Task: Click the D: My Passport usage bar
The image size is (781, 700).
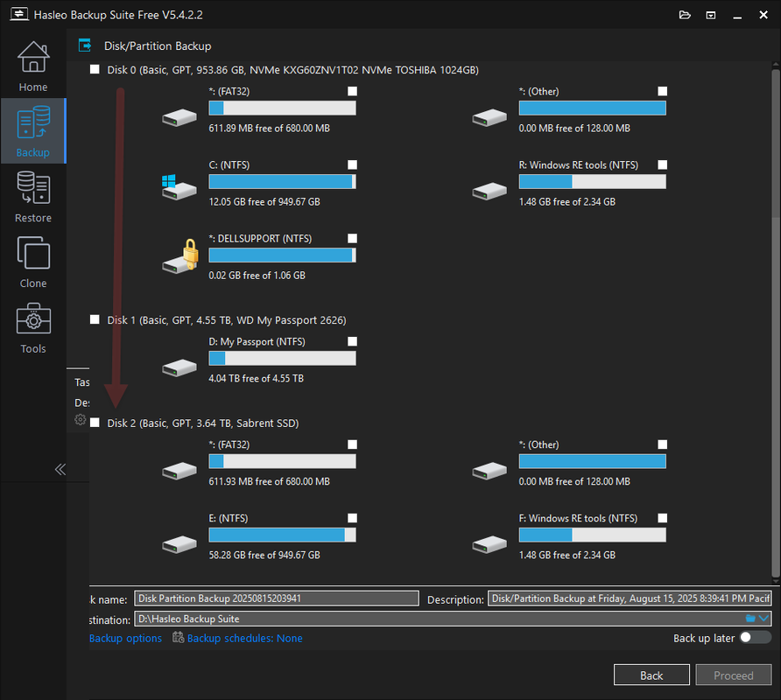Action: point(283,359)
